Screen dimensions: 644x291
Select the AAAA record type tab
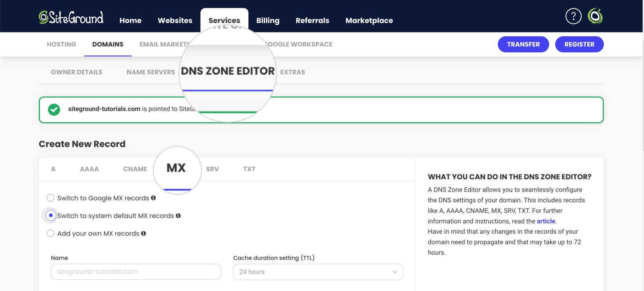[89, 169]
